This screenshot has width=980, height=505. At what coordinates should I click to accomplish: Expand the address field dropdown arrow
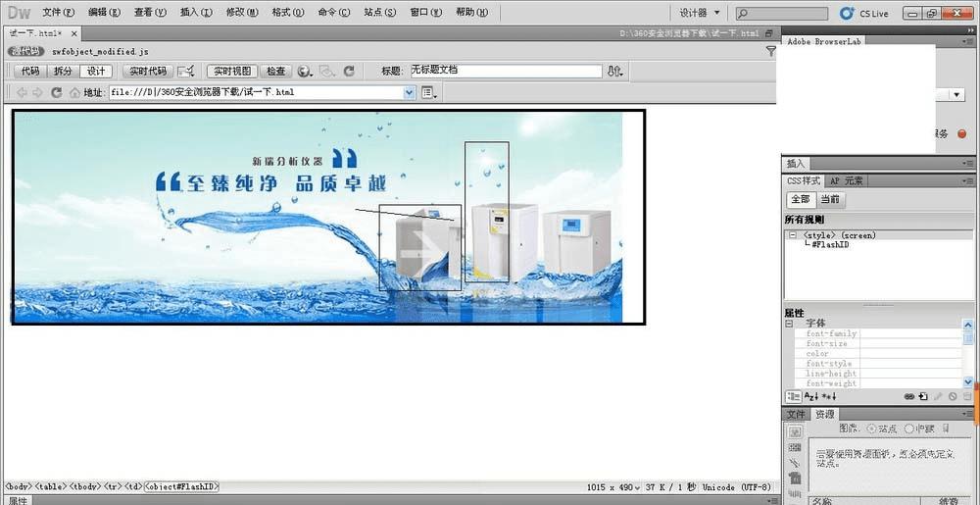tap(410, 92)
